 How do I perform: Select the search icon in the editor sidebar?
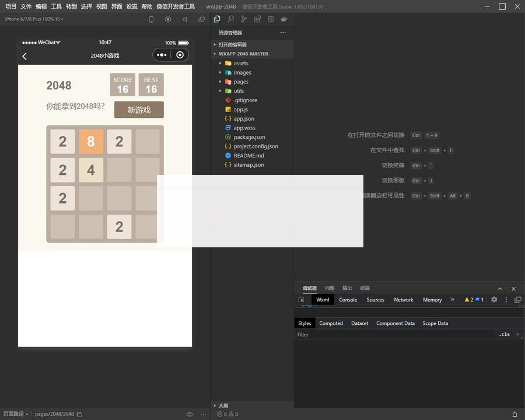click(230, 19)
